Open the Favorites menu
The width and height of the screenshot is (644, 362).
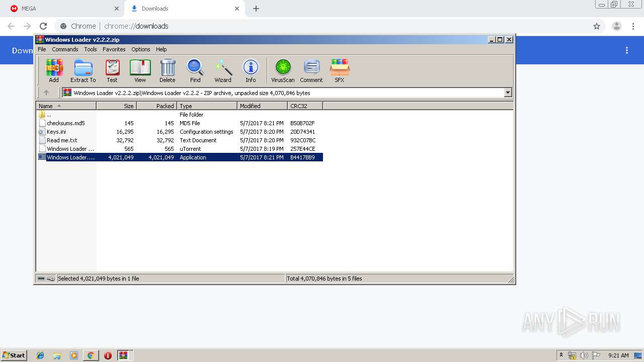pyautogui.click(x=114, y=49)
